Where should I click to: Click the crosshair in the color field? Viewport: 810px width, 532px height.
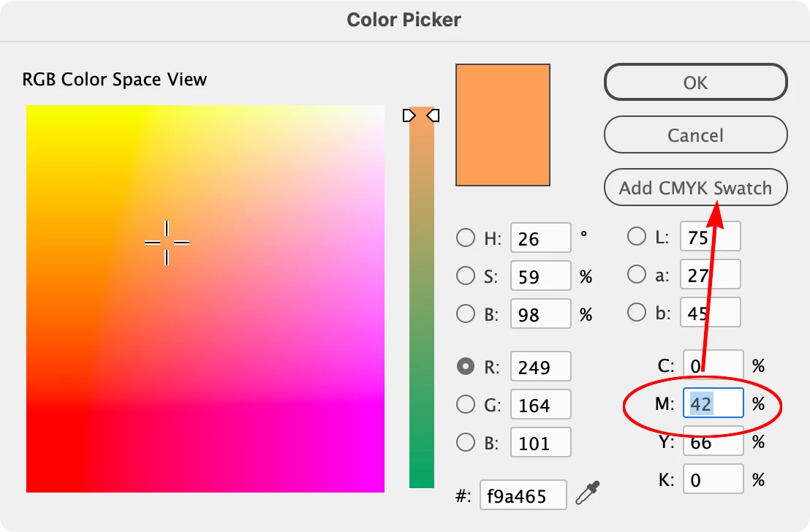[167, 242]
